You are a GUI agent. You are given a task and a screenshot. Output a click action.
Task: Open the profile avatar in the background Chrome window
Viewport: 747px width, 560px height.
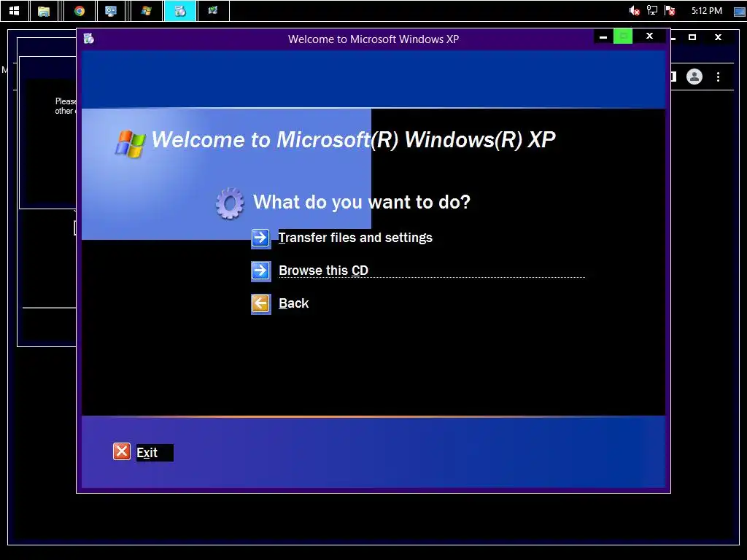(x=694, y=77)
